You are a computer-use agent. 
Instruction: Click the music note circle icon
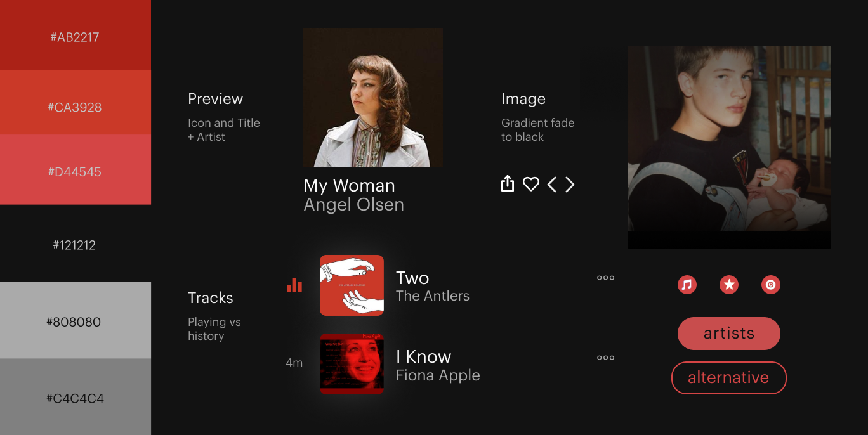coord(687,285)
